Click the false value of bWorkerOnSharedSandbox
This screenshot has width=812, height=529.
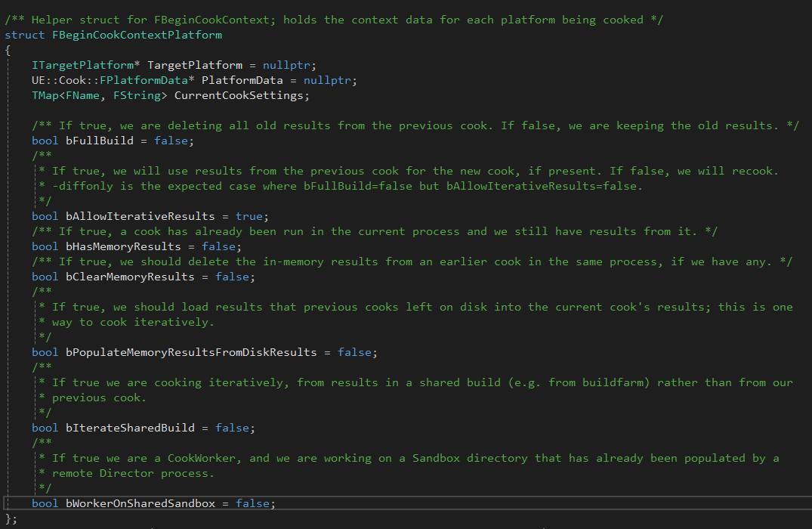pyautogui.click(x=255, y=503)
